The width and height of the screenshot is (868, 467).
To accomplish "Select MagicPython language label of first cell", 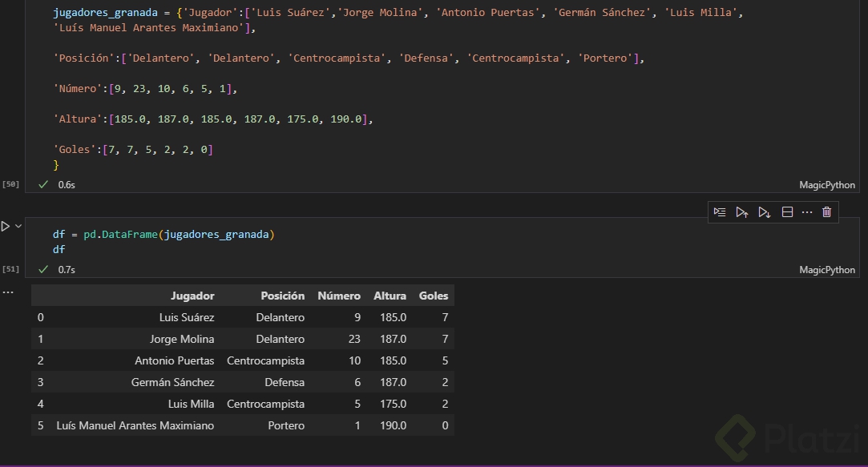I will (827, 185).
